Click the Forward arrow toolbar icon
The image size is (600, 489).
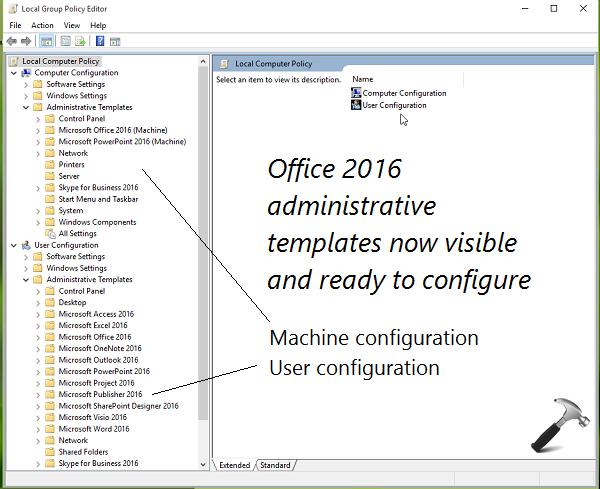(26, 41)
